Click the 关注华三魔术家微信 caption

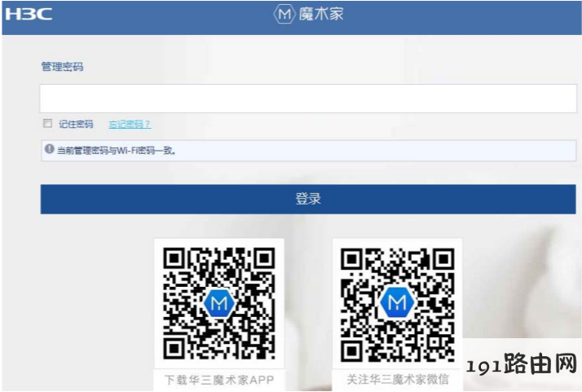click(x=398, y=380)
